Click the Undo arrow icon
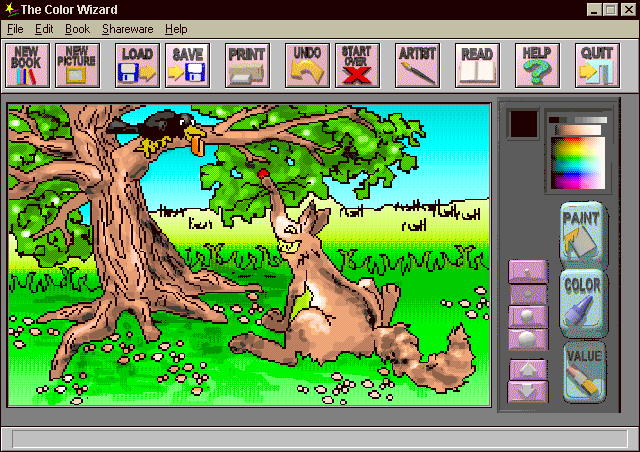640x452 pixels. pos(307,66)
